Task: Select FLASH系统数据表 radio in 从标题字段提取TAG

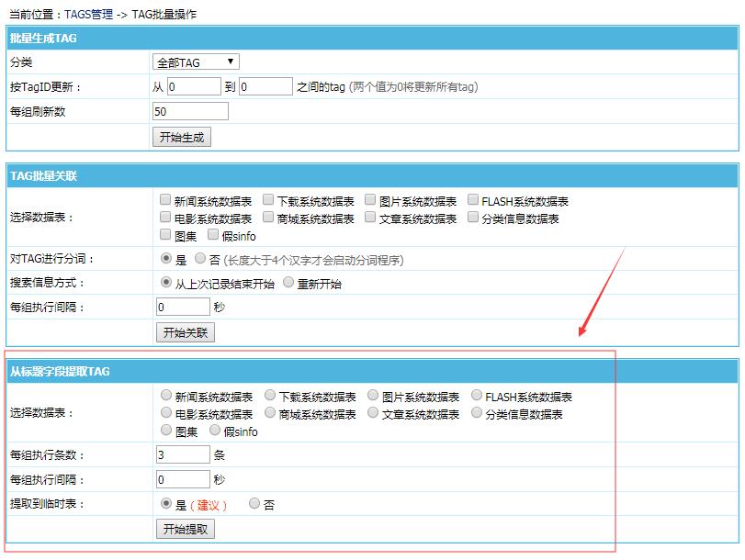Action: [x=477, y=395]
